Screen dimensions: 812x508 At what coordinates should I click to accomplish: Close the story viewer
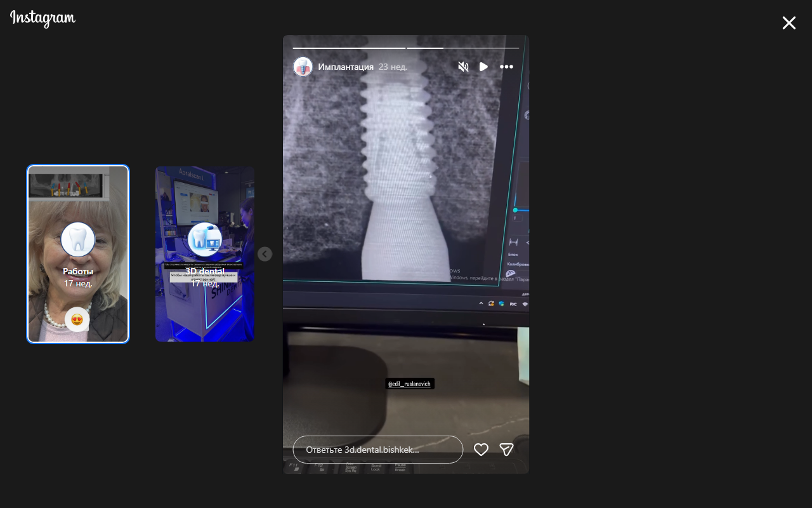point(789,23)
